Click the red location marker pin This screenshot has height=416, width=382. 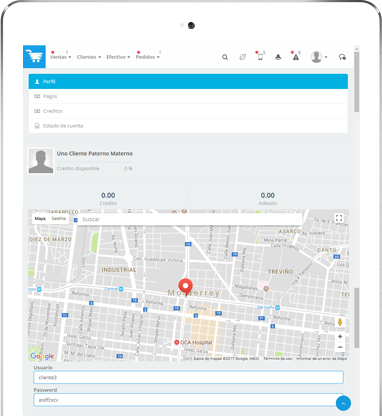(x=185, y=287)
